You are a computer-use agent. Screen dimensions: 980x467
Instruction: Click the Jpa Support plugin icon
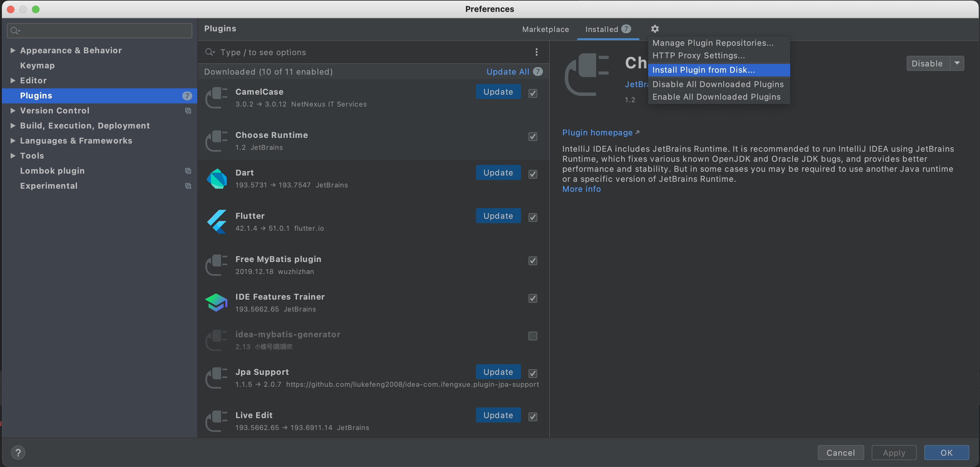point(216,378)
